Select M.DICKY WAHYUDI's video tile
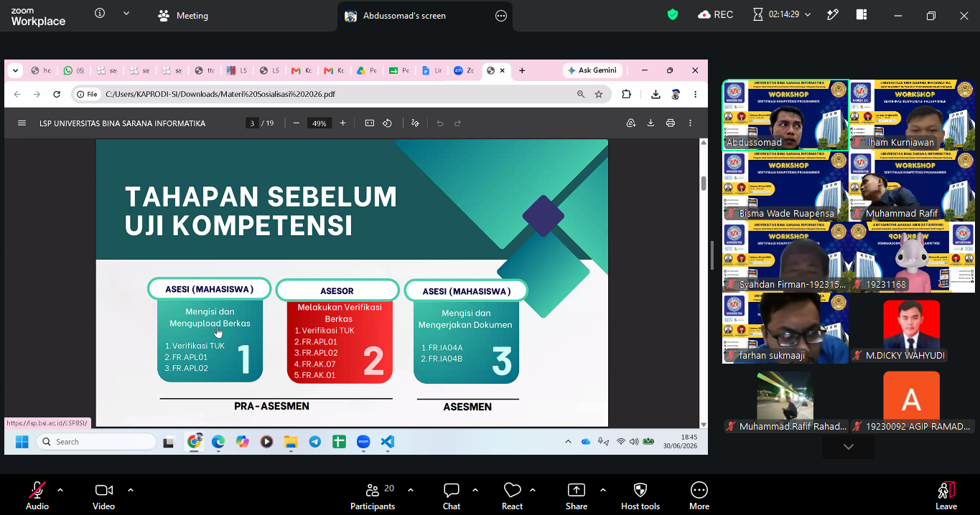This screenshot has width=980, height=515. pyautogui.click(x=913, y=327)
